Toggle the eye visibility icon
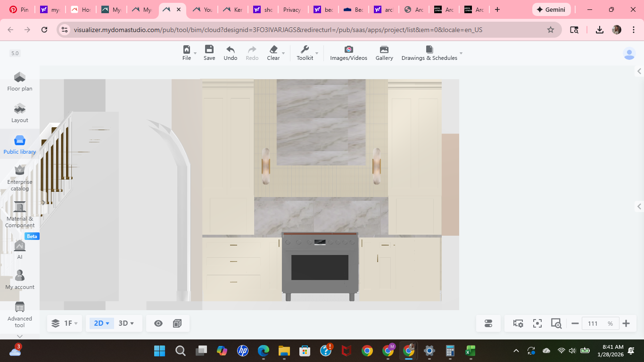 click(158, 323)
